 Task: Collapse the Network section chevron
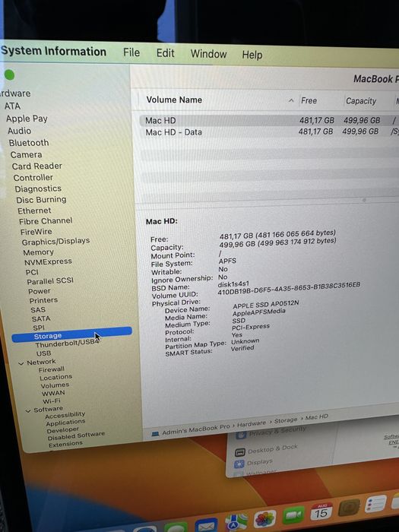[21, 363]
